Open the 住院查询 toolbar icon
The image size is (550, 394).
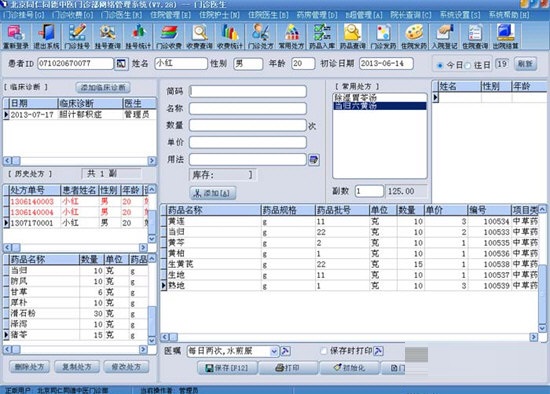(475, 36)
